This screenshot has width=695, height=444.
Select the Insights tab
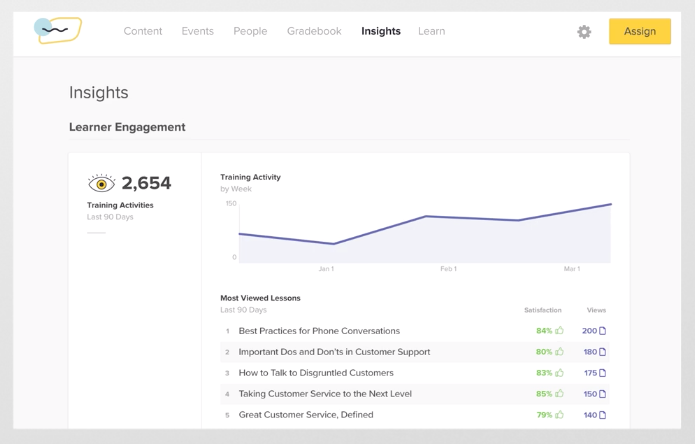pyautogui.click(x=381, y=31)
